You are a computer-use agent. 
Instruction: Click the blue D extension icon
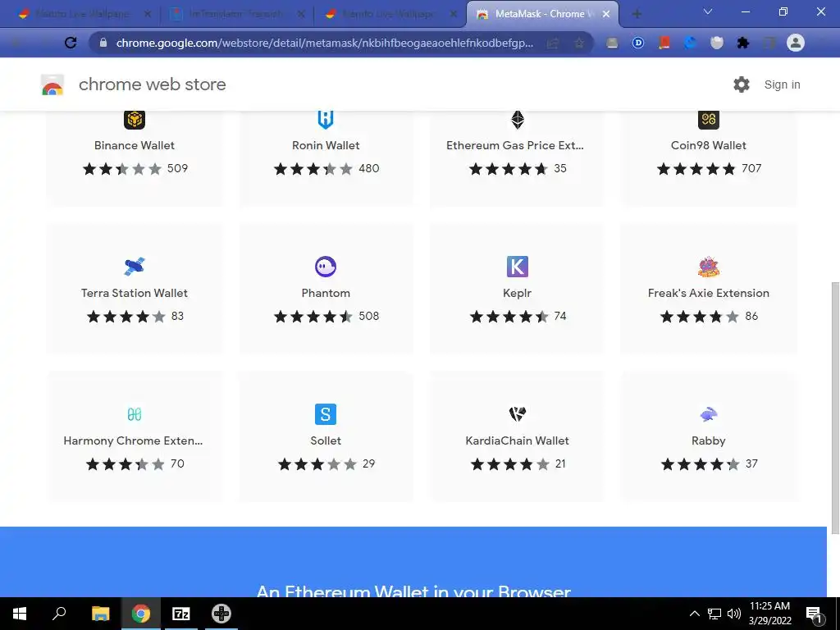pyautogui.click(x=638, y=43)
